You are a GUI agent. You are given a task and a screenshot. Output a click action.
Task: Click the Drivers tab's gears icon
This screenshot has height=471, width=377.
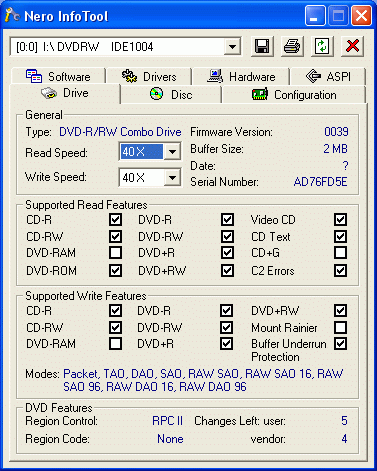[x=129, y=76]
